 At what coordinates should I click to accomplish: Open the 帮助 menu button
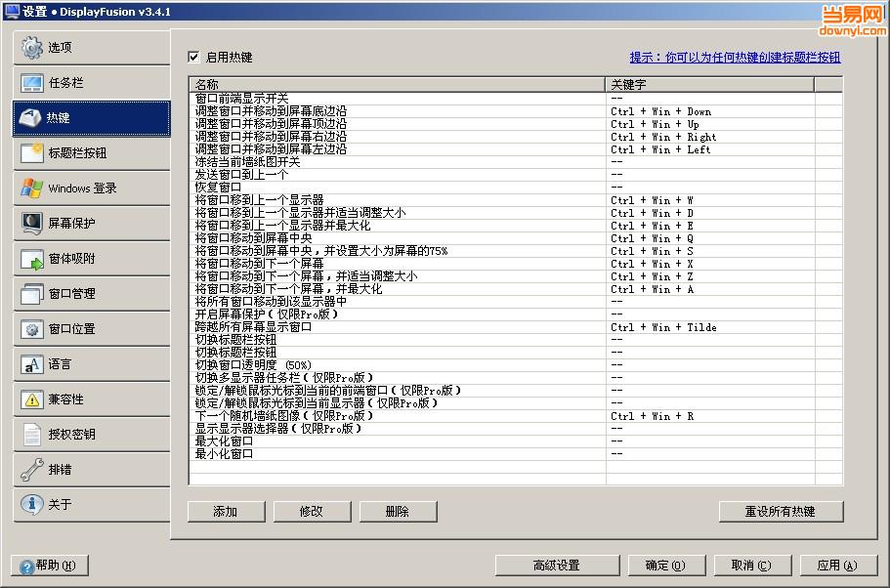pos(49,565)
